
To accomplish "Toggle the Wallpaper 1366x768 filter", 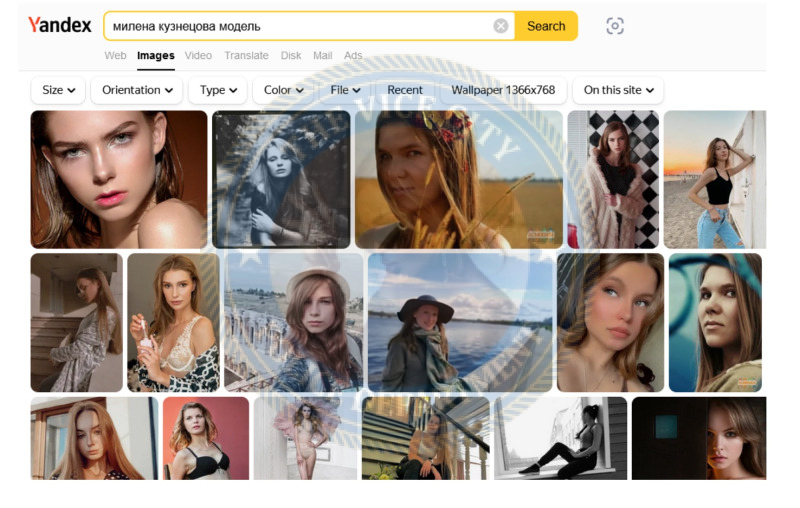I will (503, 90).
